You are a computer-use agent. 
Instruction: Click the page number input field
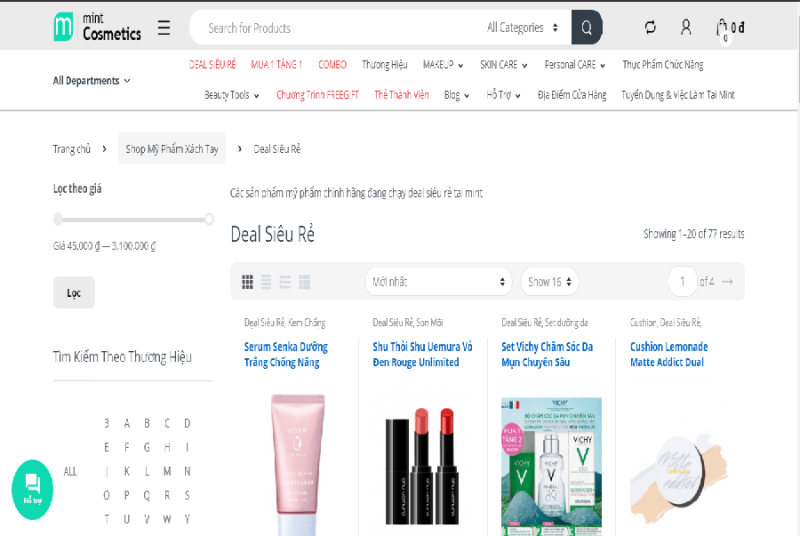click(x=682, y=282)
